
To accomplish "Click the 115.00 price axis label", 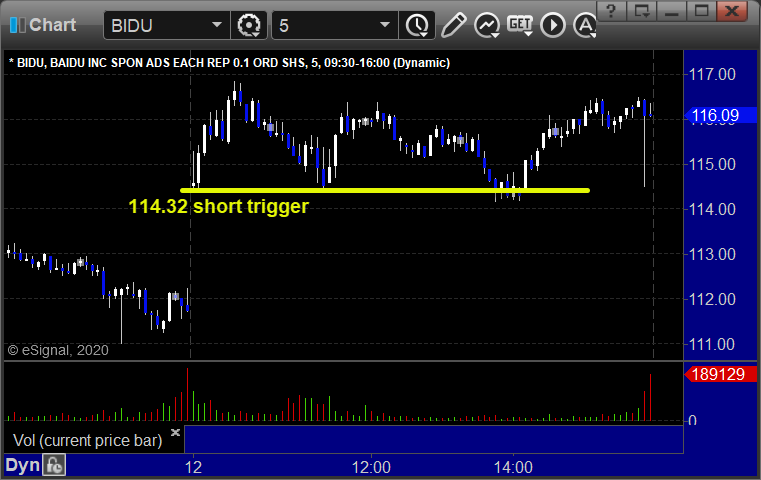I will pos(712,164).
